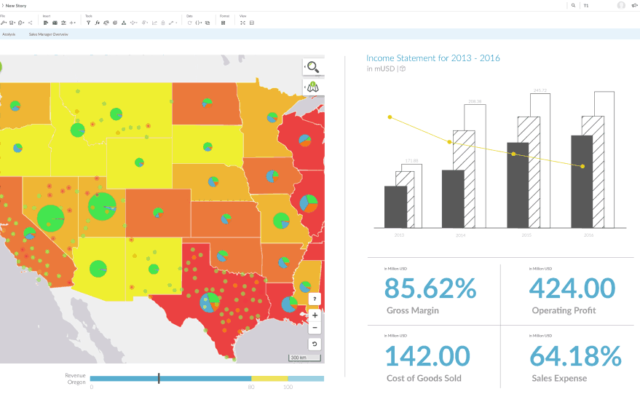The width and height of the screenshot is (640, 397).
Task: Zoom in the map with the plus button
Action: (314, 315)
